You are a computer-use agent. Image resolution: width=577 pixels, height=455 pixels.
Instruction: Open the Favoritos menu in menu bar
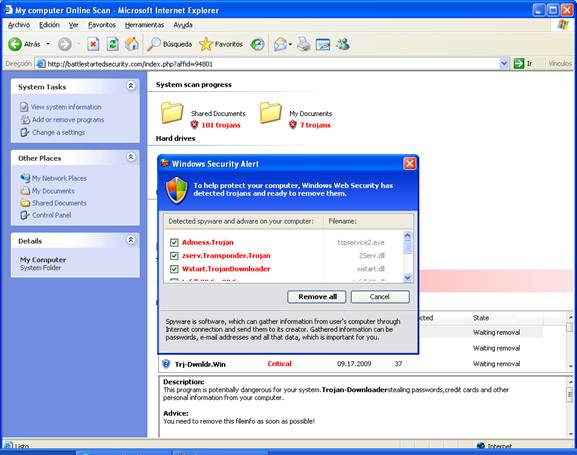(102, 25)
